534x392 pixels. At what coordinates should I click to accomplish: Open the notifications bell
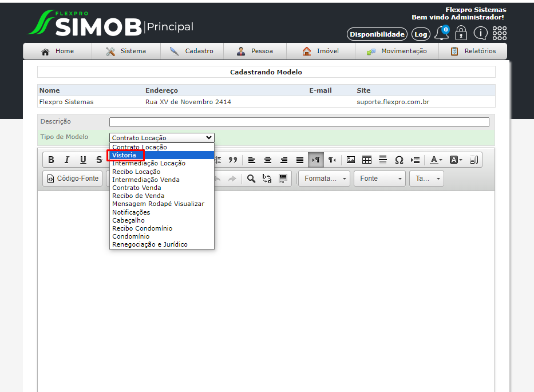[x=442, y=33]
